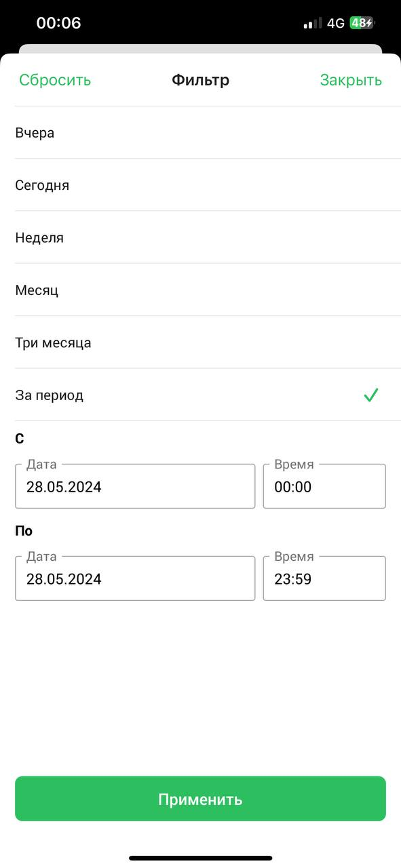Tap the Сбросить reset link
Viewport: 401px width, 868px height.
point(55,80)
